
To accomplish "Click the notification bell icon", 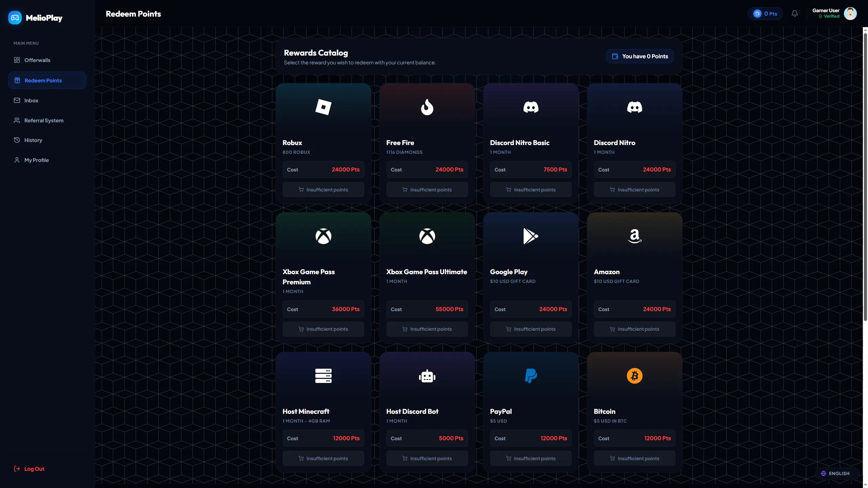I will [x=795, y=14].
